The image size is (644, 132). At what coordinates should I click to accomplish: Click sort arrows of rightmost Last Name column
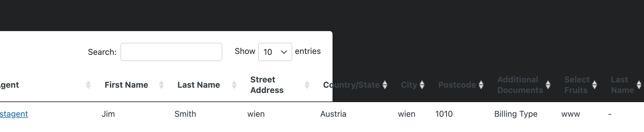639,85
